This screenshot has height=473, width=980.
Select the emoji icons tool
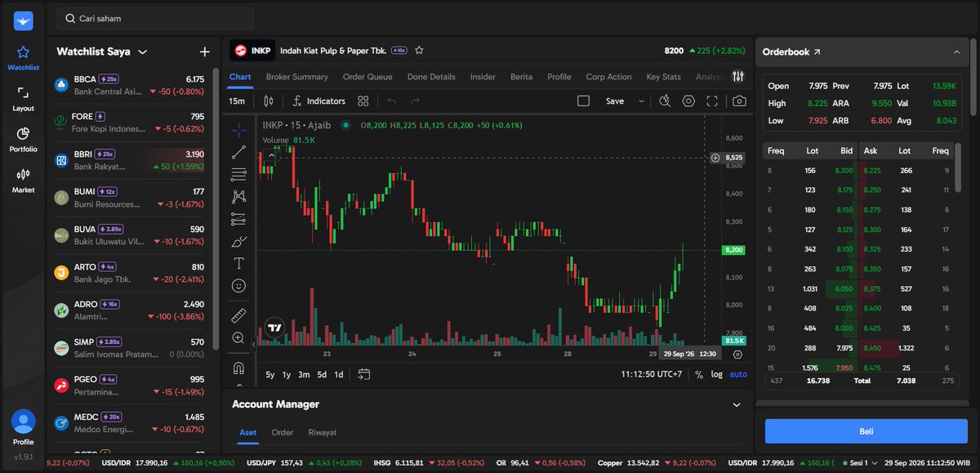[238, 286]
